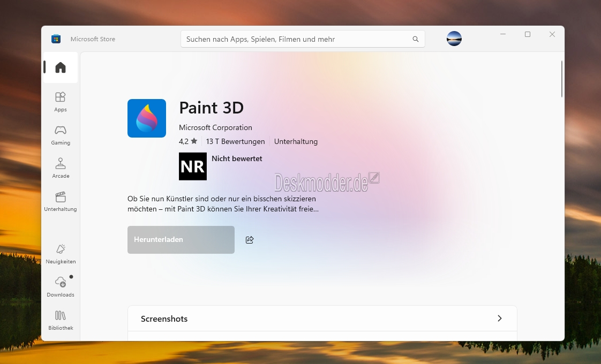The height and width of the screenshot is (364, 601).
Task: Click the Paint 3D app icon
Action: pos(147,118)
